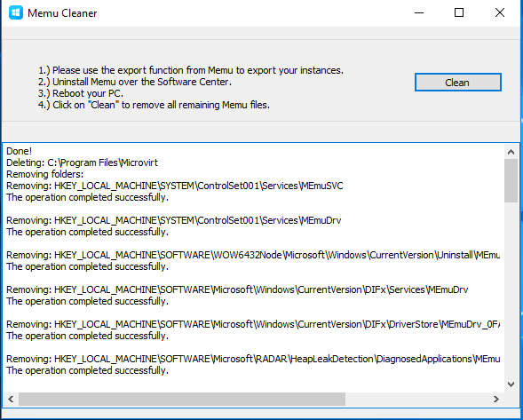
Task: Click the Services\MEmuSVC removal line
Action: click(x=175, y=186)
